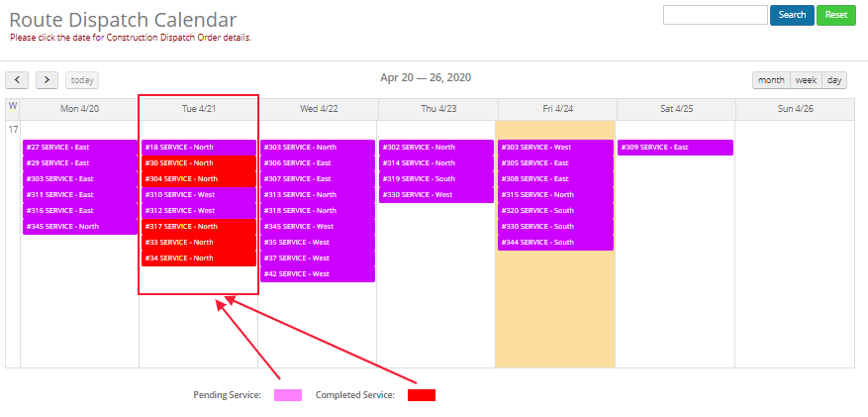Switch to week view
868x417 pixels.
(806, 80)
